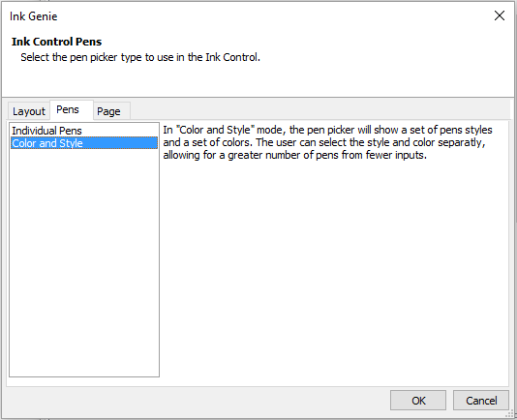This screenshot has height=420, width=517.
Task: Switch to the Layout tab
Action: pos(29,111)
